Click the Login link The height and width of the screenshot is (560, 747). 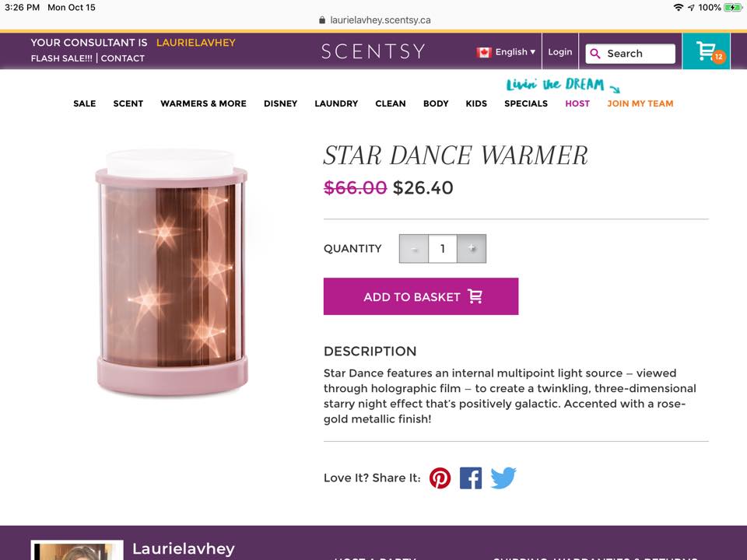click(559, 52)
